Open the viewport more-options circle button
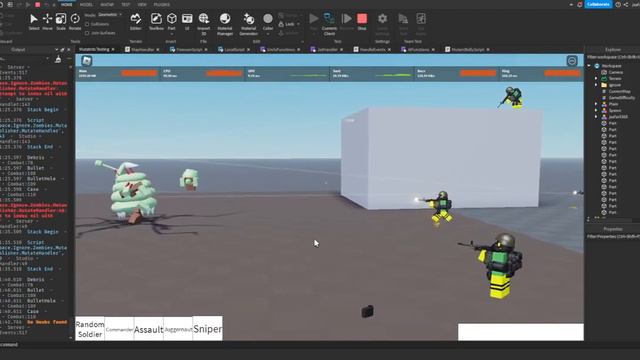 click(x=572, y=61)
